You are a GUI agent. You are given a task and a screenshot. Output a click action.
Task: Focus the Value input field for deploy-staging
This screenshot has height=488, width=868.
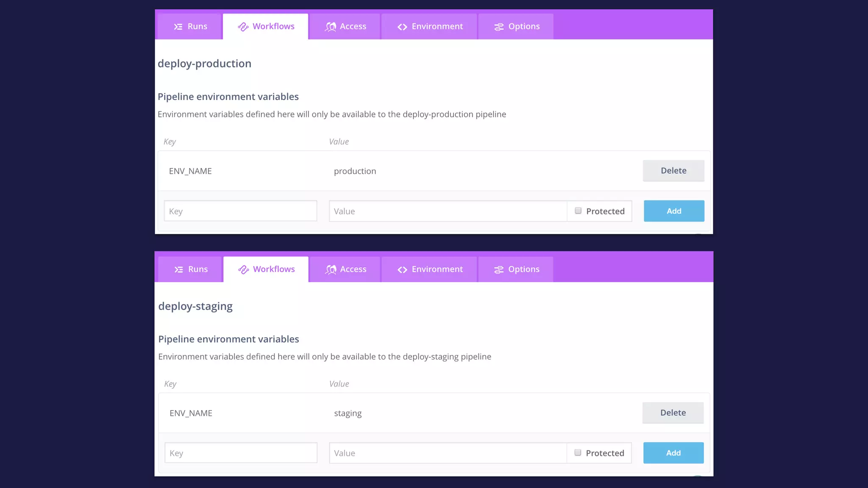pos(448,453)
